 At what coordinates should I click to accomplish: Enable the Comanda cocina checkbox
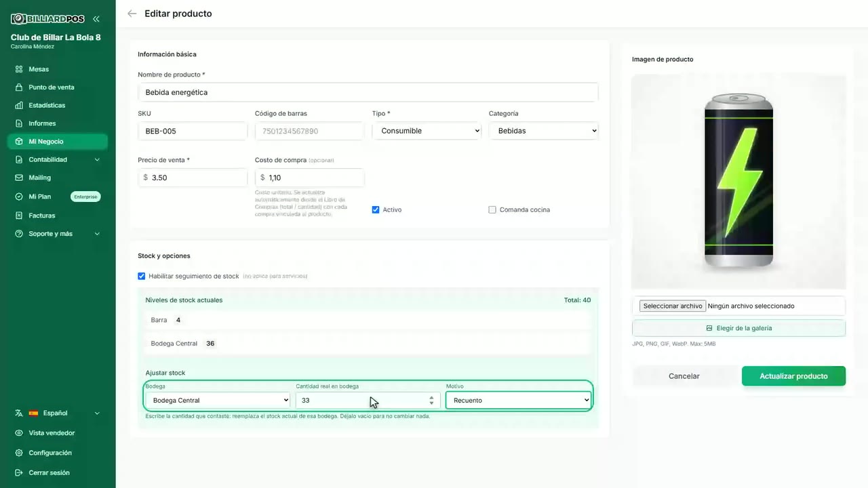tap(492, 210)
